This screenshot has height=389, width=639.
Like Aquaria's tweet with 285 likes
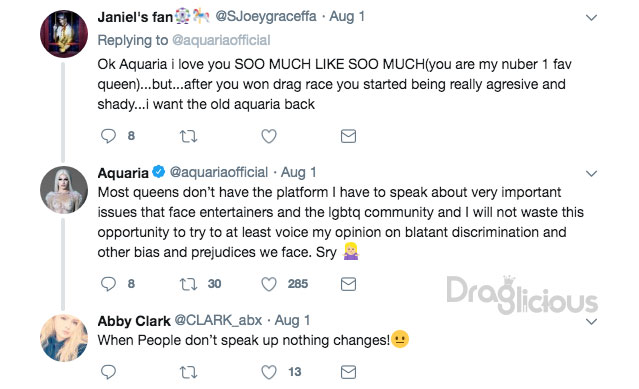[x=269, y=284]
